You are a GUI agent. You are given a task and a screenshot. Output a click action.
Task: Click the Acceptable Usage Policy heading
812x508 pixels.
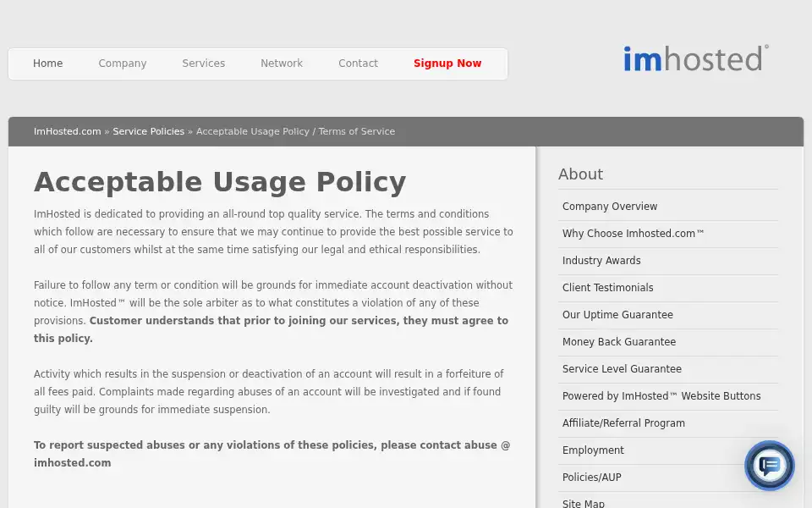(x=220, y=182)
